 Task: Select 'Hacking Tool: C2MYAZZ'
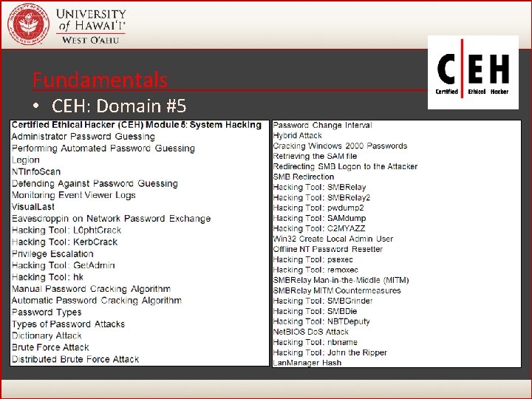coord(319,228)
